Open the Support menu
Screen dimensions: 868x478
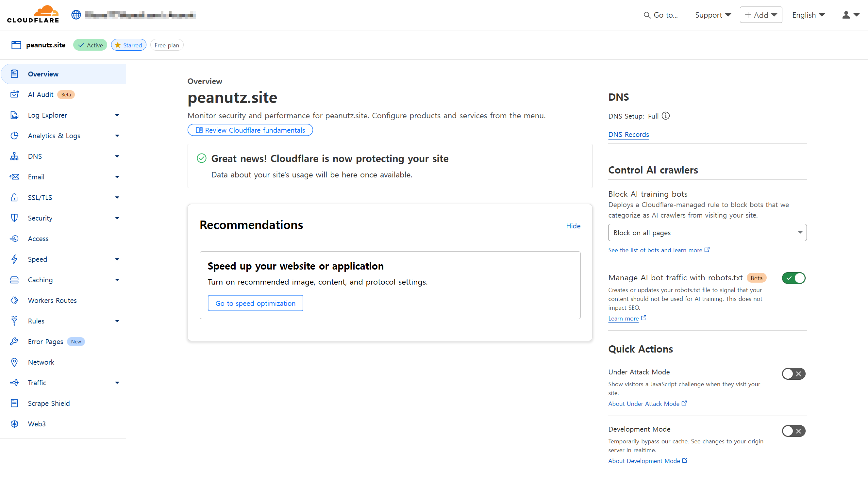713,15
